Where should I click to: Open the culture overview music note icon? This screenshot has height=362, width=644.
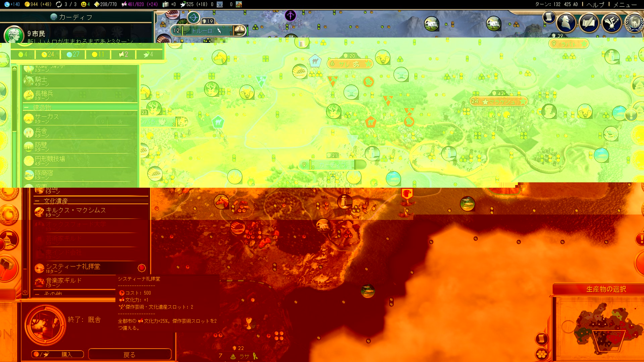click(x=611, y=22)
